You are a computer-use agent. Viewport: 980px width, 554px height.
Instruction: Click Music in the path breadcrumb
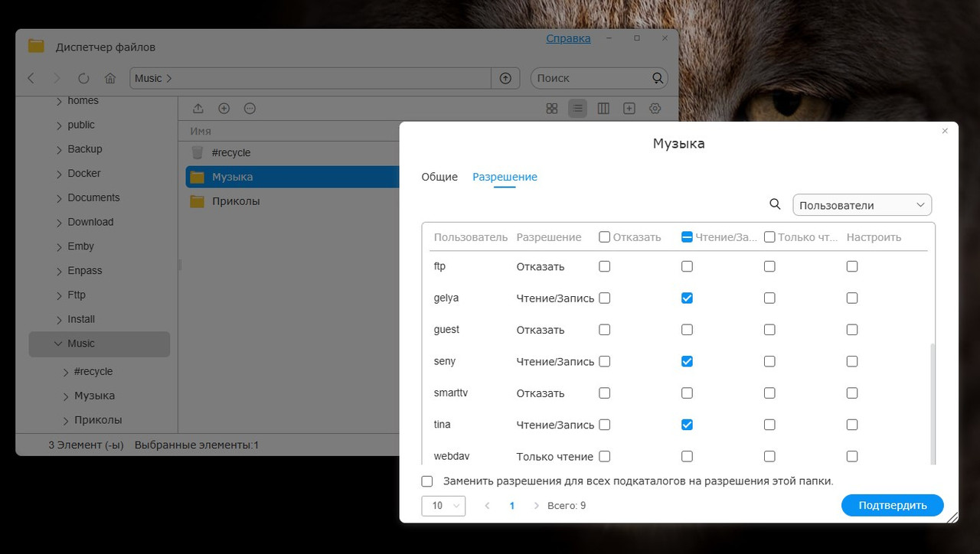(x=148, y=78)
